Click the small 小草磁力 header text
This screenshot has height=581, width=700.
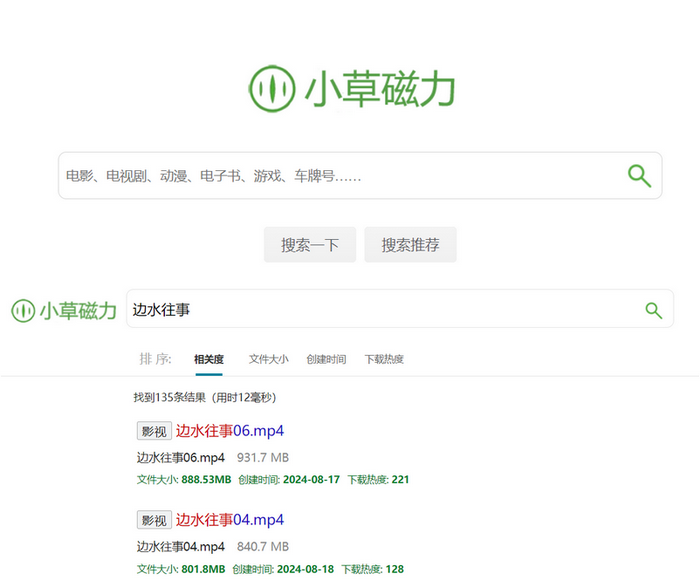point(78,311)
